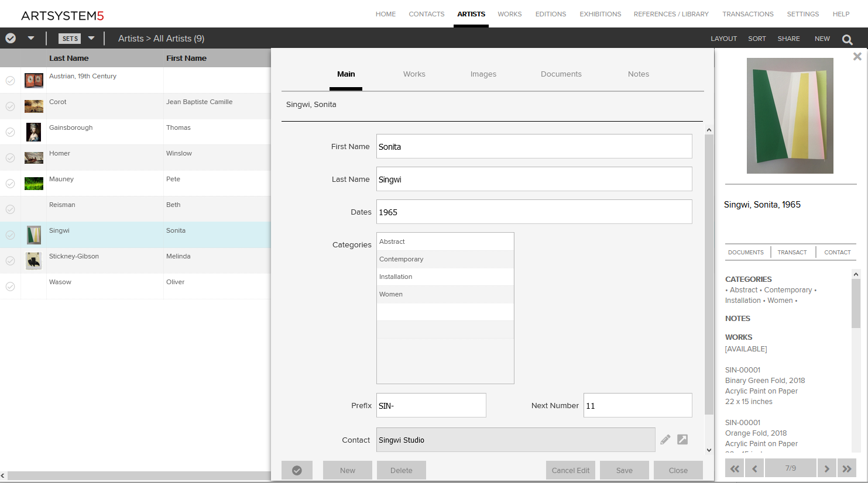Image resolution: width=868 pixels, height=483 pixels.
Task: Click the checkmark button left of New
Action: [297, 470]
